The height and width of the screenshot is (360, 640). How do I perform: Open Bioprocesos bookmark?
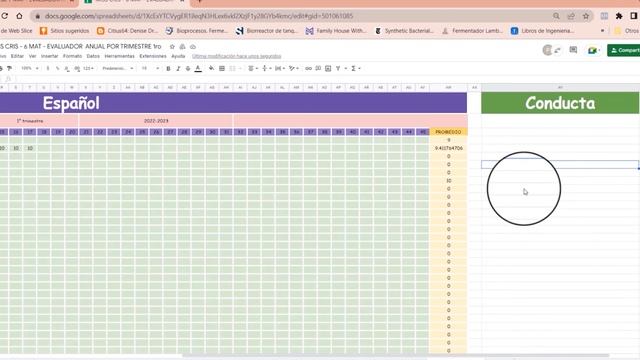(197, 31)
